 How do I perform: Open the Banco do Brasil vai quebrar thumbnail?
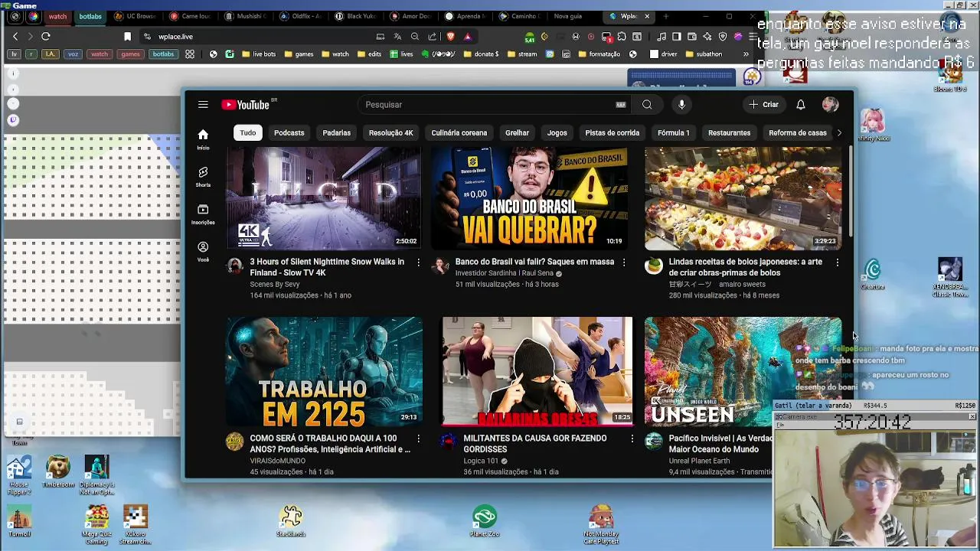[530, 198]
